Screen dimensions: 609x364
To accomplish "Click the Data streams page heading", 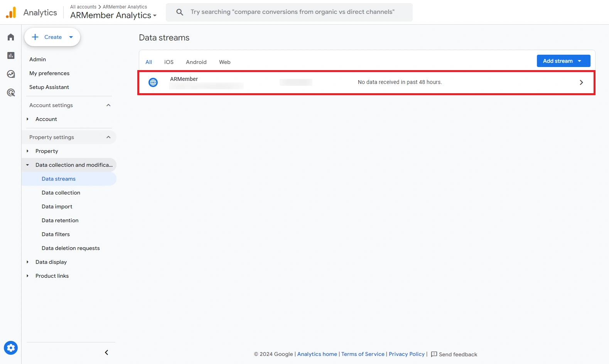I will point(164,38).
